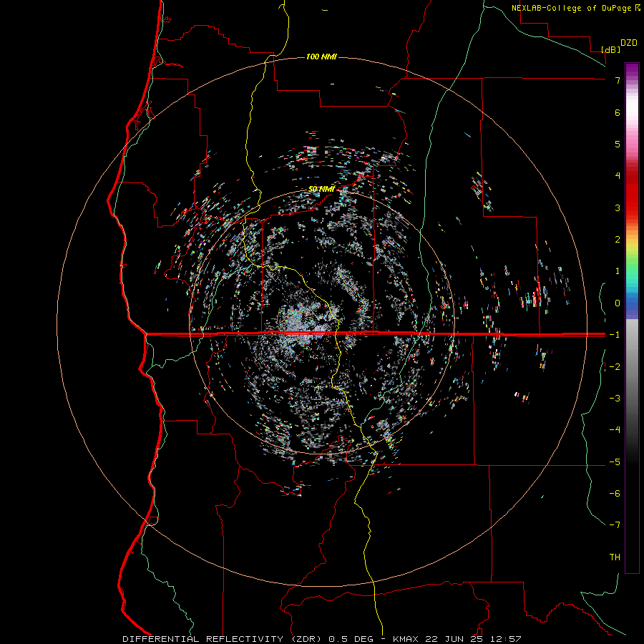Click the 100 NMI range ring label
Screen dimensions: 644x644
[321, 57]
